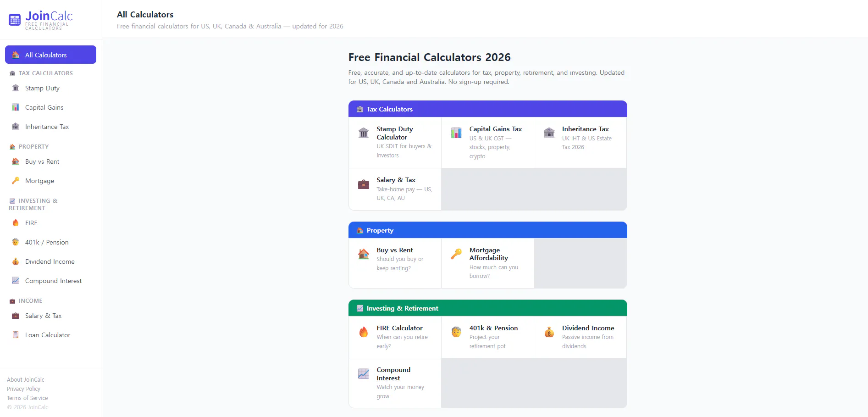Click 'Compound Interest' card title text
This screenshot has height=417, width=868.
(393, 374)
